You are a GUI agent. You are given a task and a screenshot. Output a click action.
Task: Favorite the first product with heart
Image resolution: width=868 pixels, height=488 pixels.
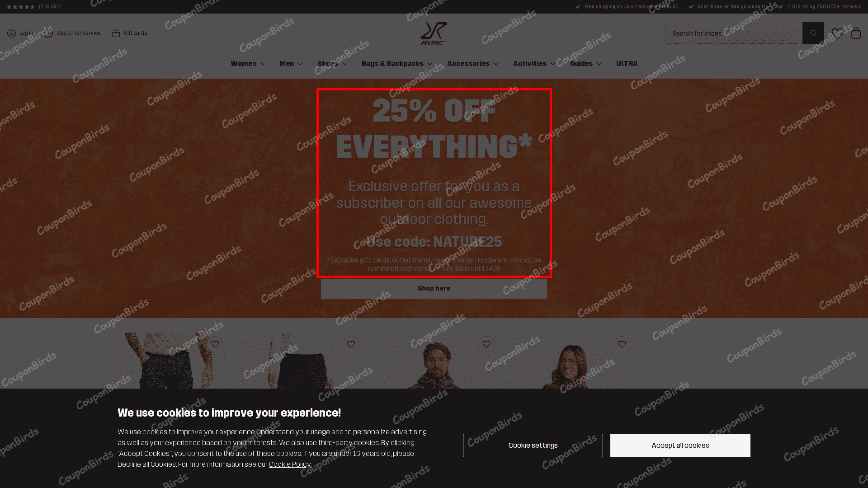pyautogui.click(x=215, y=344)
